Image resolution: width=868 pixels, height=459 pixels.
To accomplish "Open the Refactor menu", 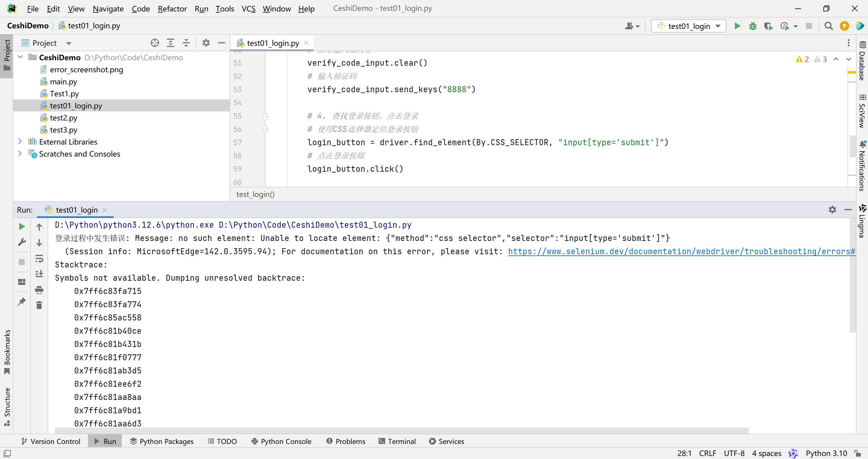I will (172, 8).
